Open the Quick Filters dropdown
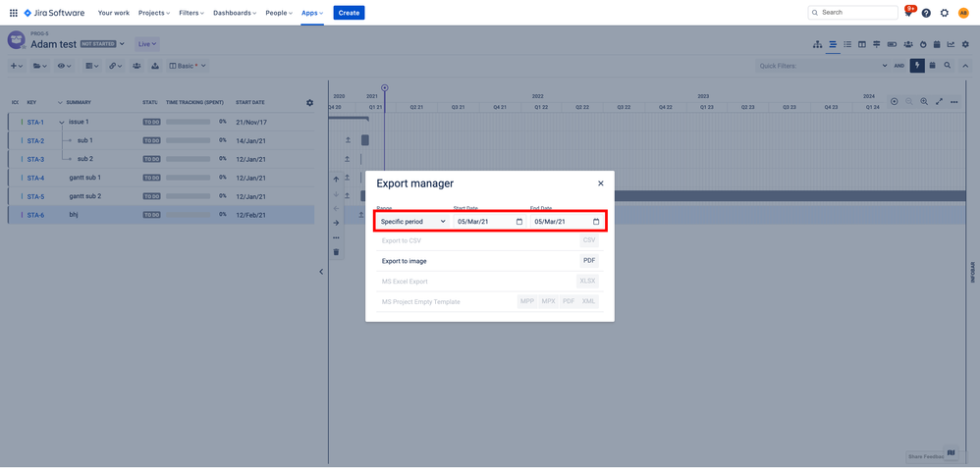Image resolution: width=980 pixels, height=468 pixels. click(823, 66)
